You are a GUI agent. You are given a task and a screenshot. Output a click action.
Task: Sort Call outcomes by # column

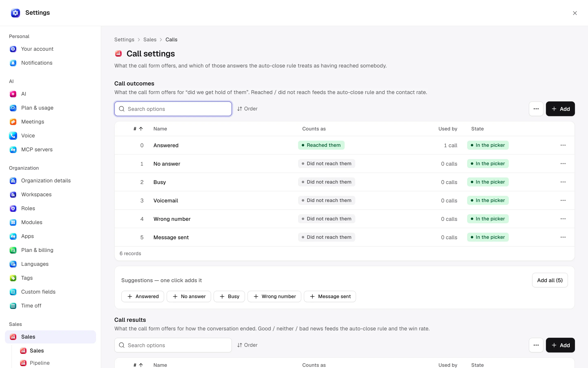[x=138, y=129]
